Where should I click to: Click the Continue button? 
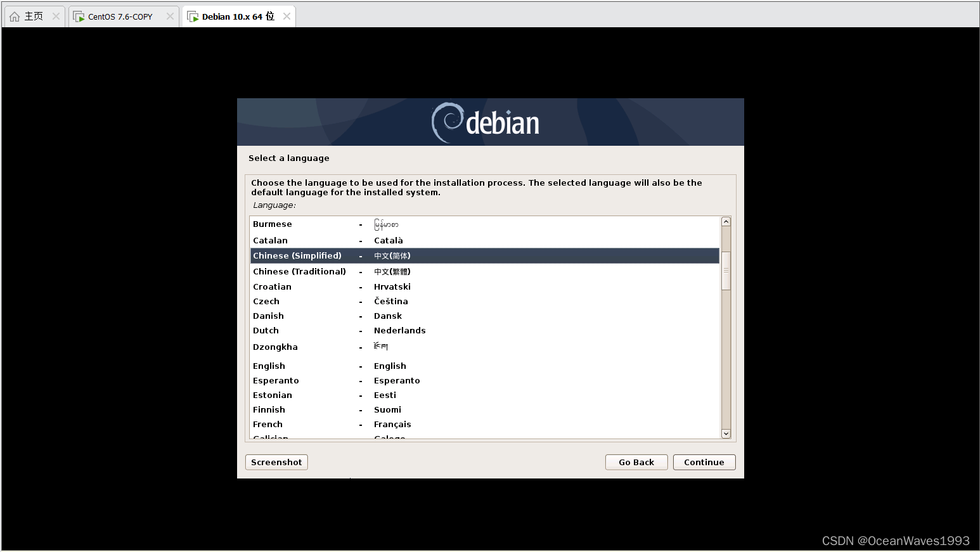(x=704, y=462)
